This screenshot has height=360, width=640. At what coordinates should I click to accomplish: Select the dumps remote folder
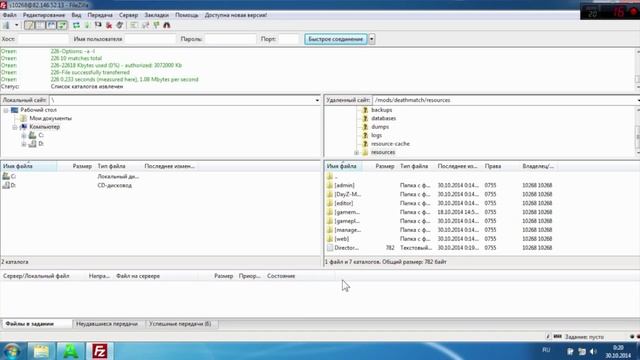coord(380,127)
